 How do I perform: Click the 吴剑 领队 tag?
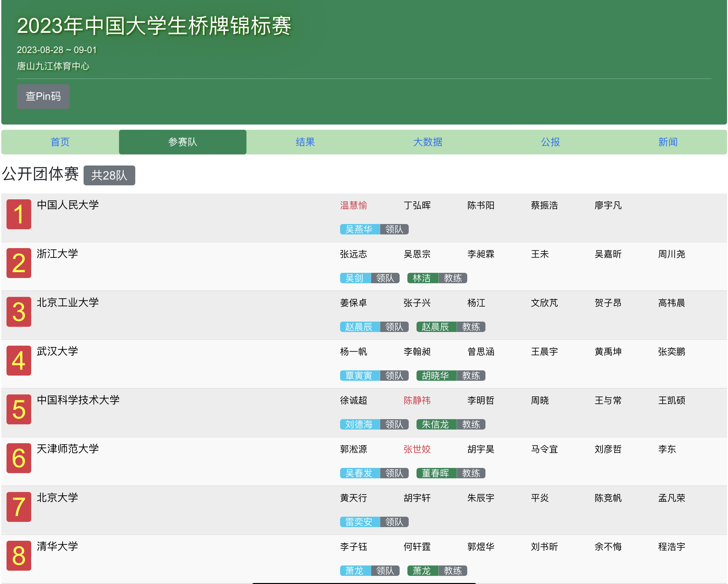pyautogui.click(x=370, y=278)
